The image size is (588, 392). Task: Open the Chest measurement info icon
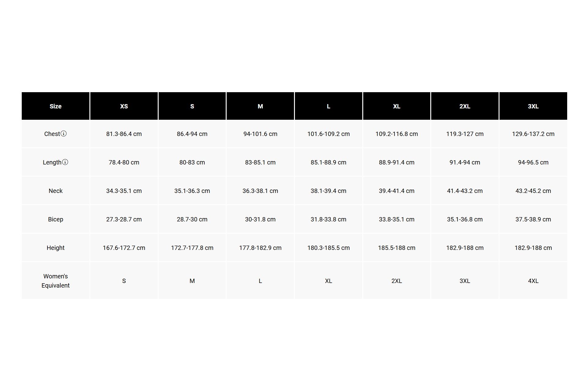63,134
